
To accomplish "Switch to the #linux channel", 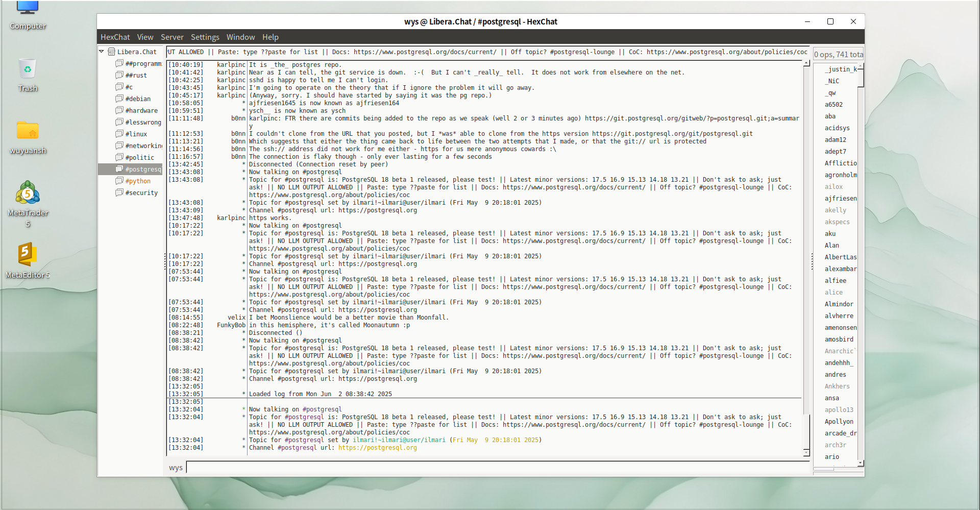I will 136,134.
